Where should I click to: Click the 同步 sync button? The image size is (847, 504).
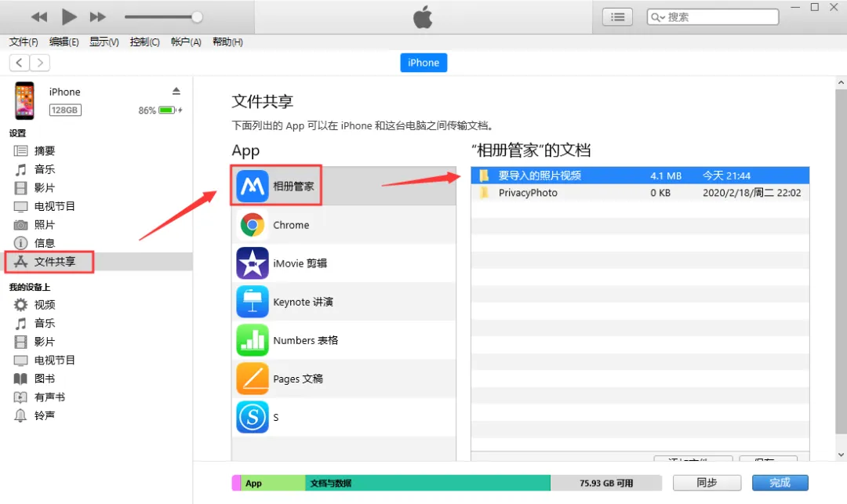tap(707, 483)
